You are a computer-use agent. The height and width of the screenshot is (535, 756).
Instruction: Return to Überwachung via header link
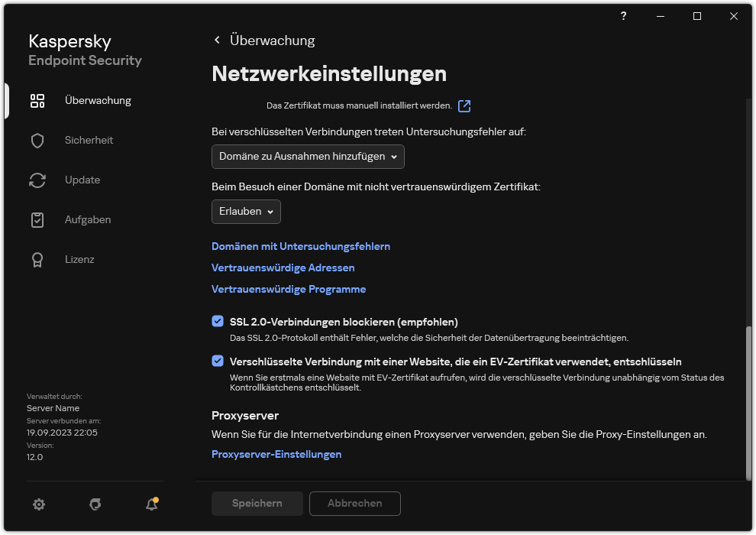pos(272,40)
